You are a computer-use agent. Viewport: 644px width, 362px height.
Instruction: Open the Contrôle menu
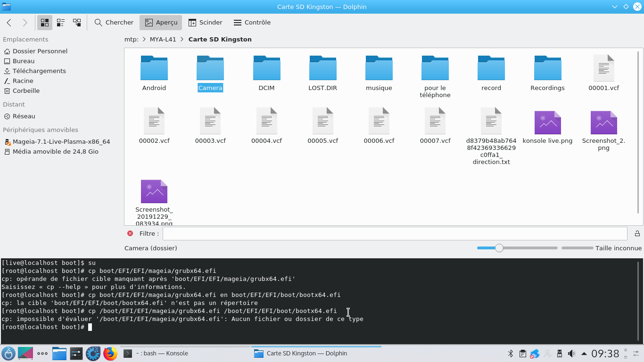coord(252,23)
